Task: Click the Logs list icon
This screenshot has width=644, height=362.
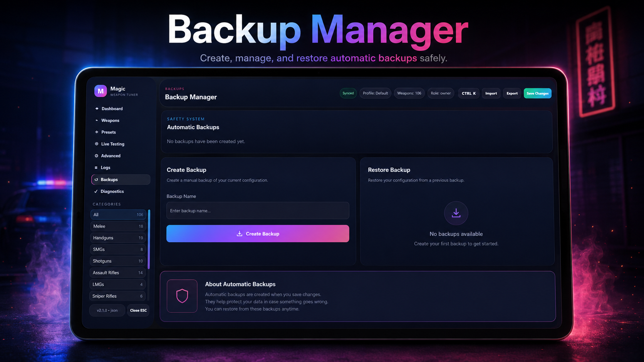Action: click(x=96, y=168)
